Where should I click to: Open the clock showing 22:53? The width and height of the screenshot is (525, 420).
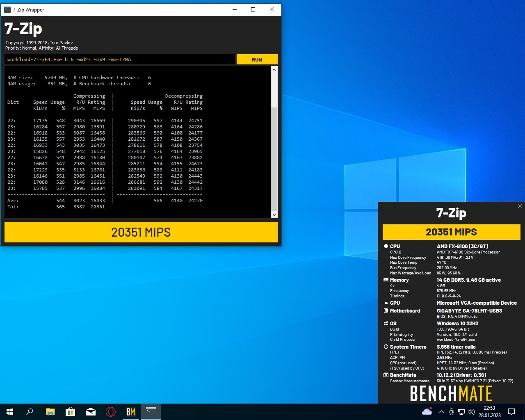pyautogui.click(x=489, y=412)
